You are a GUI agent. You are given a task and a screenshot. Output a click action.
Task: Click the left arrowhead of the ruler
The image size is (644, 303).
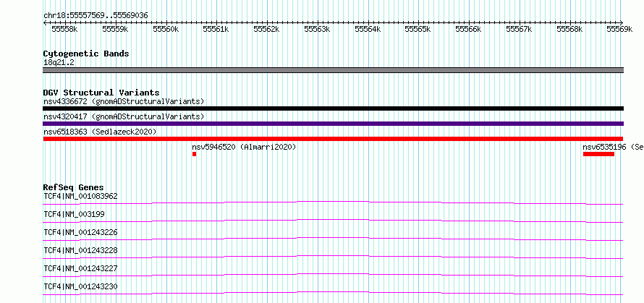pyautogui.click(x=45, y=22)
